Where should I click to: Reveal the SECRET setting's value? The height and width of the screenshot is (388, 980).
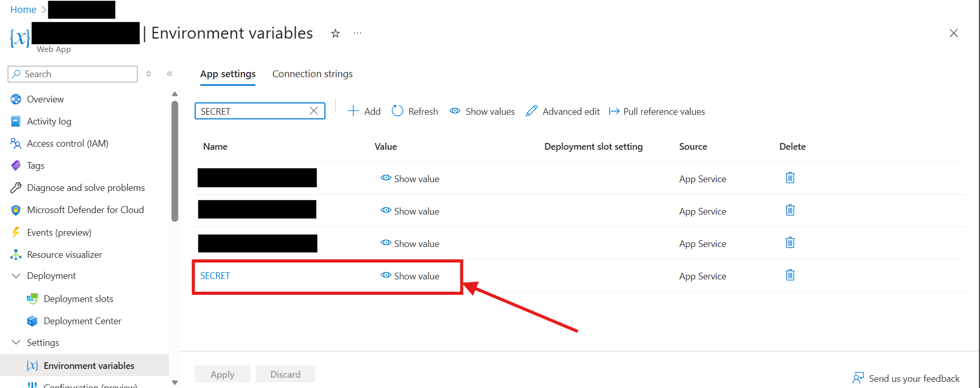[410, 276]
